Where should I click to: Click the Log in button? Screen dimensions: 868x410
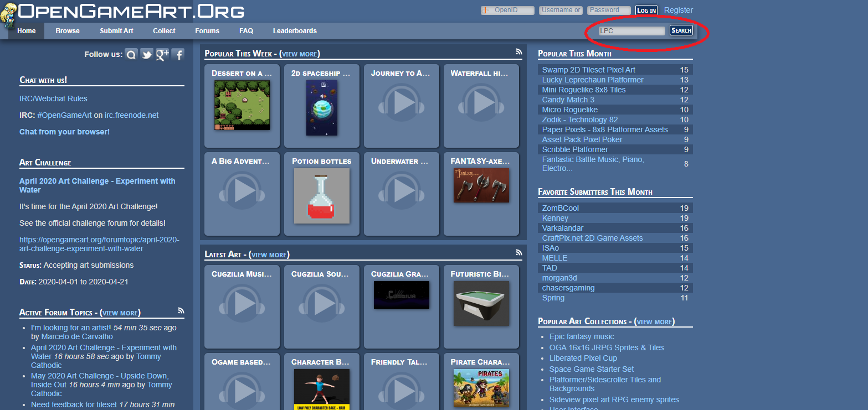pos(646,10)
